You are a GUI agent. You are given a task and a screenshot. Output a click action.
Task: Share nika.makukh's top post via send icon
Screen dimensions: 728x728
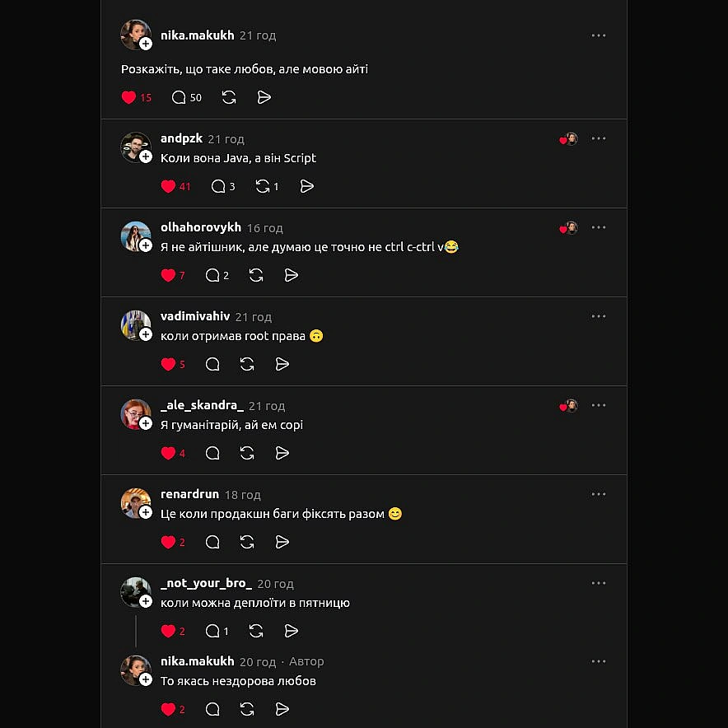pyautogui.click(x=264, y=97)
